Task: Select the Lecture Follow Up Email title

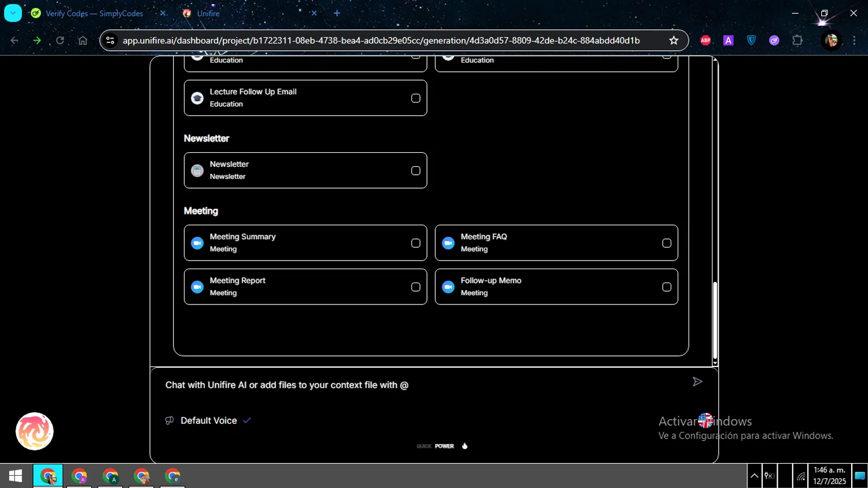Action: coord(253,91)
